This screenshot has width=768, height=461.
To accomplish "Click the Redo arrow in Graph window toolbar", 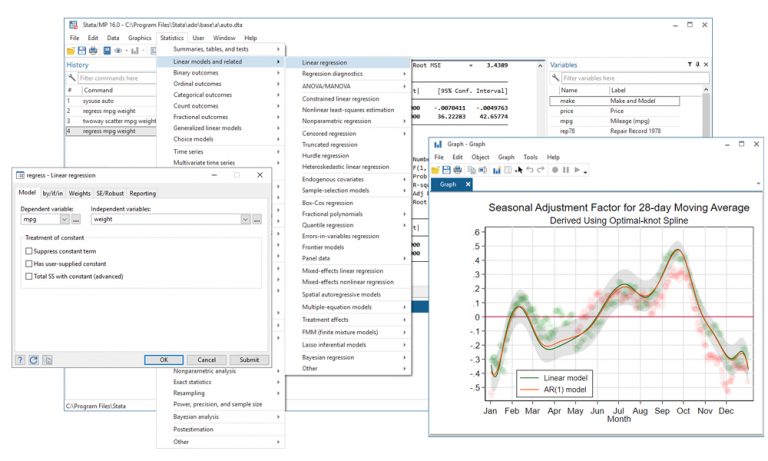I will (x=541, y=170).
